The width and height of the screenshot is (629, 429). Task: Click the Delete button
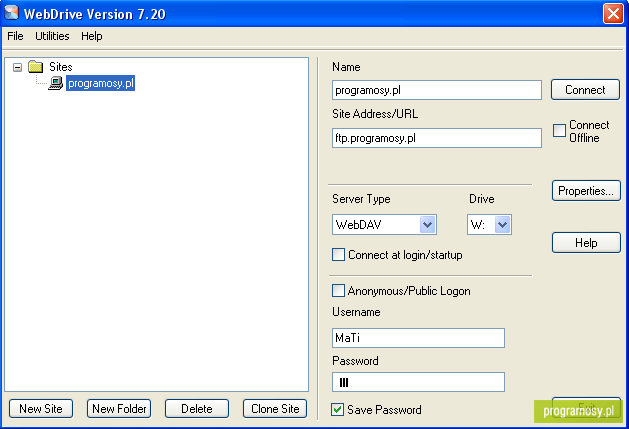click(197, 409)
